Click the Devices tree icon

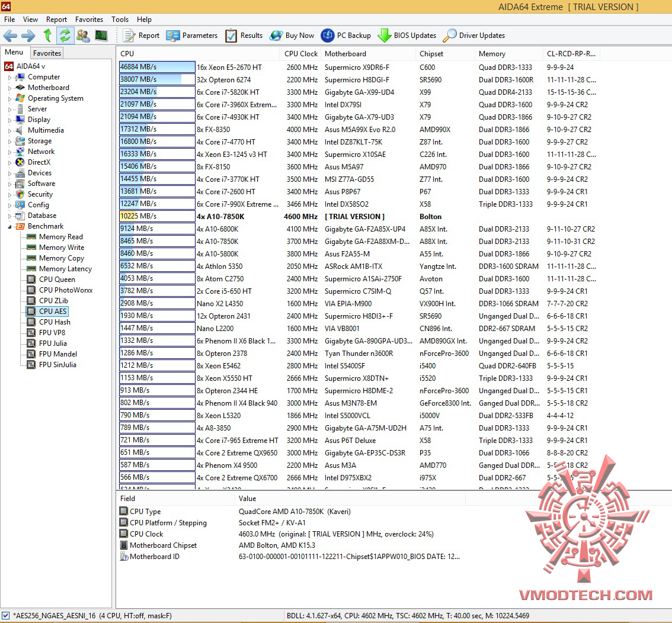(x=20, y=173)
